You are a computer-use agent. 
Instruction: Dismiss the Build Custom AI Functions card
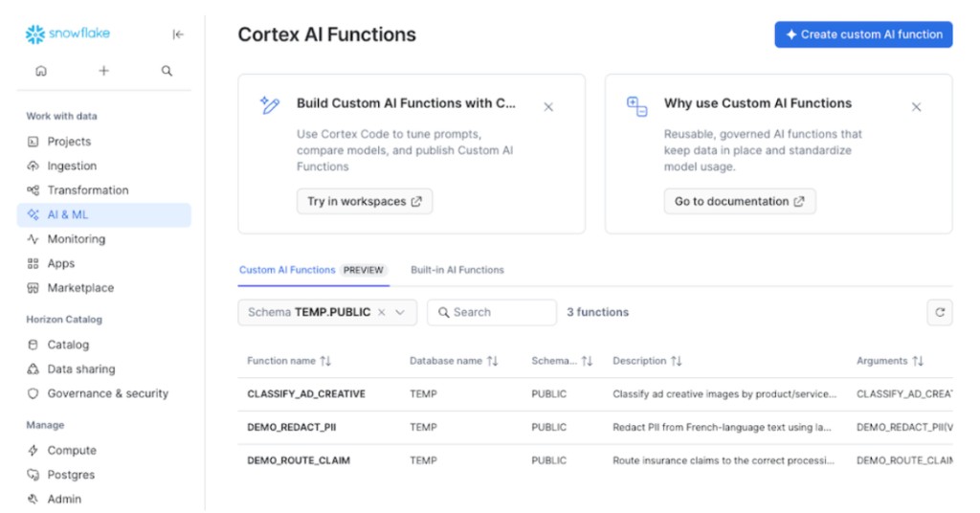[x=548, y=107]
